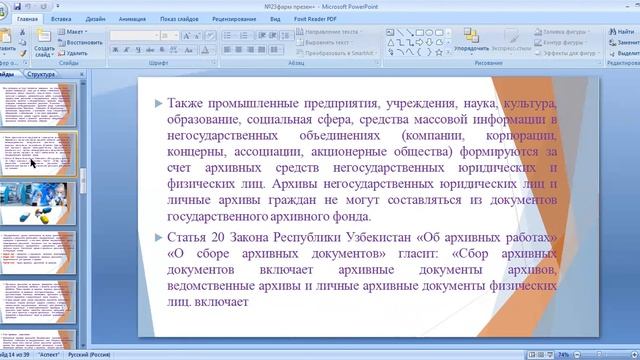The image size is (640, 360).
Task: Undo the last action in quick toolbar
Action: point(29,7)
